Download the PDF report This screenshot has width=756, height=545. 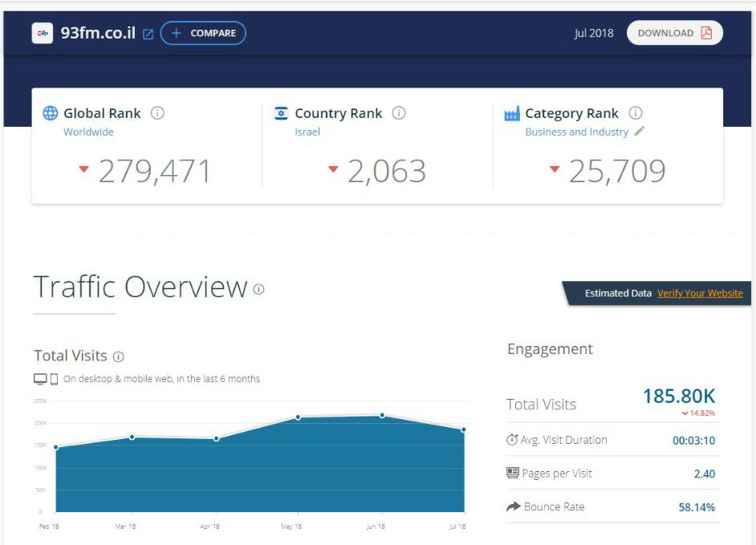click(674, 33)
